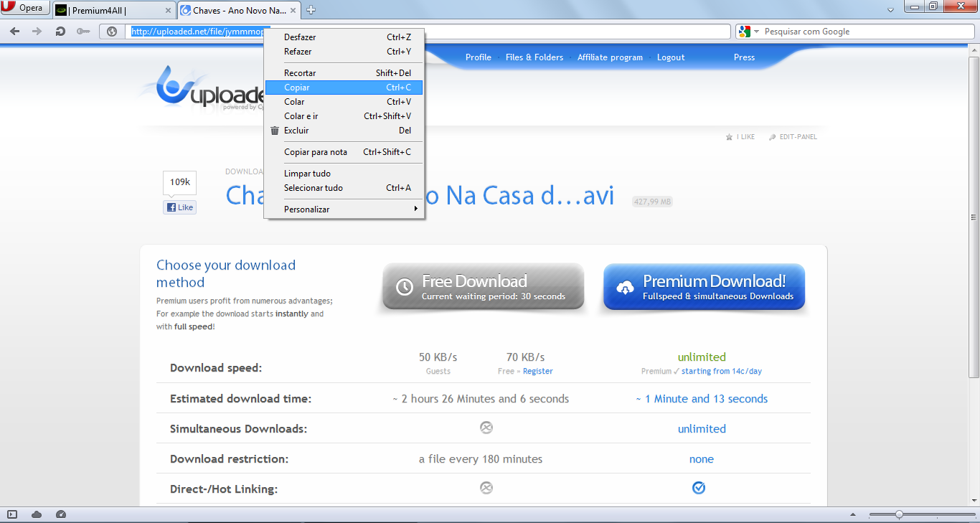
Task: Choose Recortar in the context menu
Action: tap(344, 73)
